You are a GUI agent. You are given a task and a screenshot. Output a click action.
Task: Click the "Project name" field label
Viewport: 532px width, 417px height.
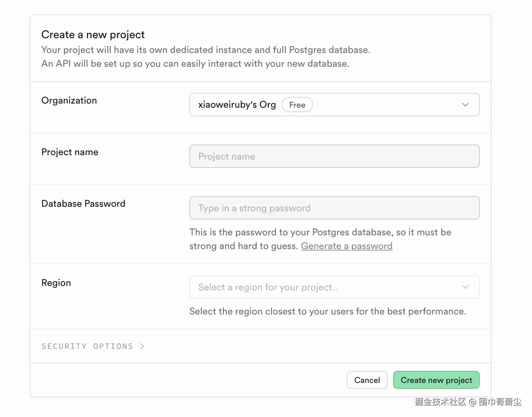coord(70,152)
